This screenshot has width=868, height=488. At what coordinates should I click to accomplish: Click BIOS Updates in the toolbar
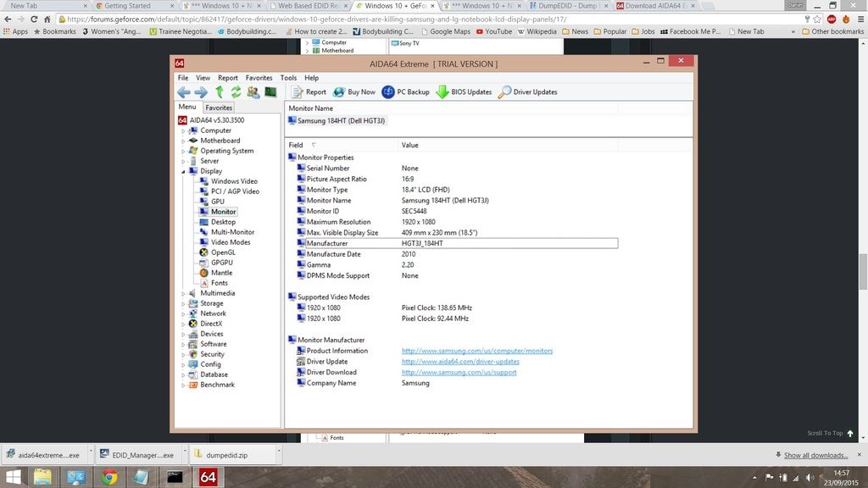click(x=464, y=92)
